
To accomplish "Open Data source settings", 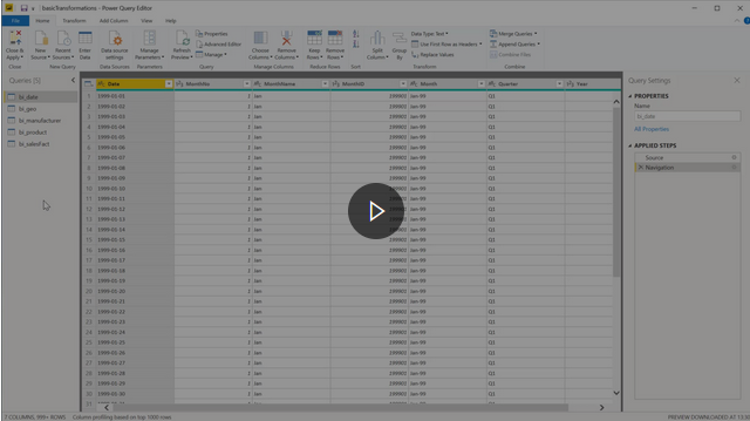I will coord(113,39).
